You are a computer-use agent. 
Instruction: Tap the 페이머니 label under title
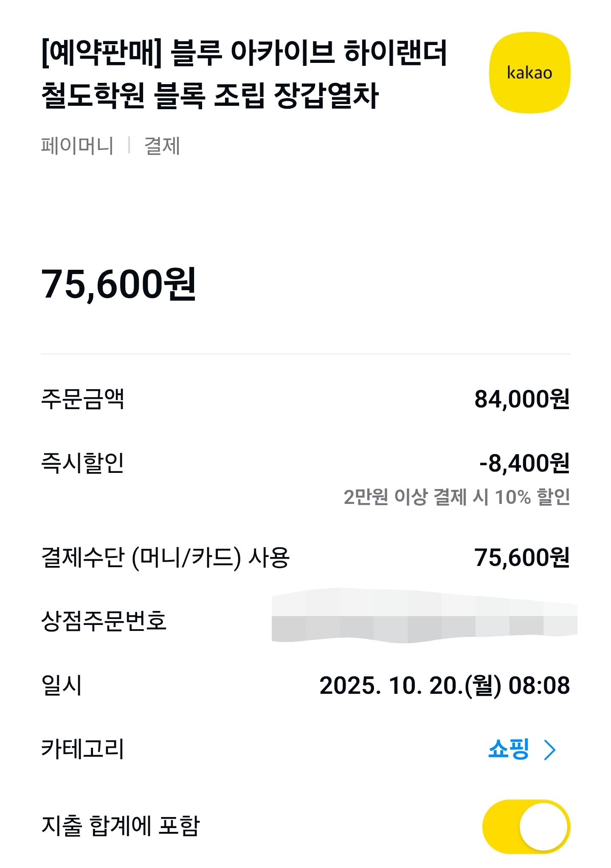pos(77,146)
